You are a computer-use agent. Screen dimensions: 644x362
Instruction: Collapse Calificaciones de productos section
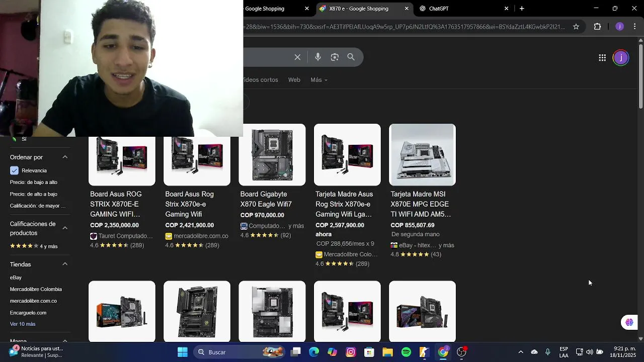tap(65, 228)
